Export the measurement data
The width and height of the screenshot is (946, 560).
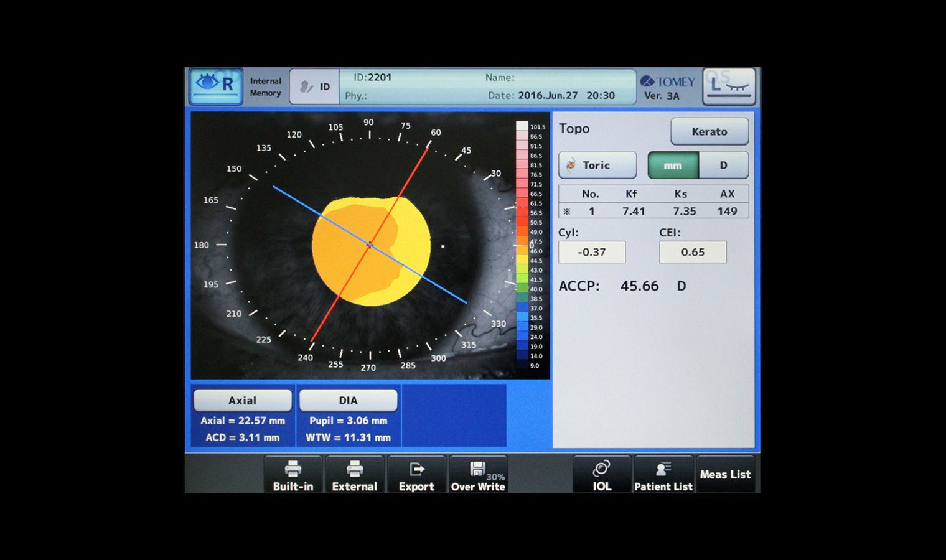tap(416, 475)
